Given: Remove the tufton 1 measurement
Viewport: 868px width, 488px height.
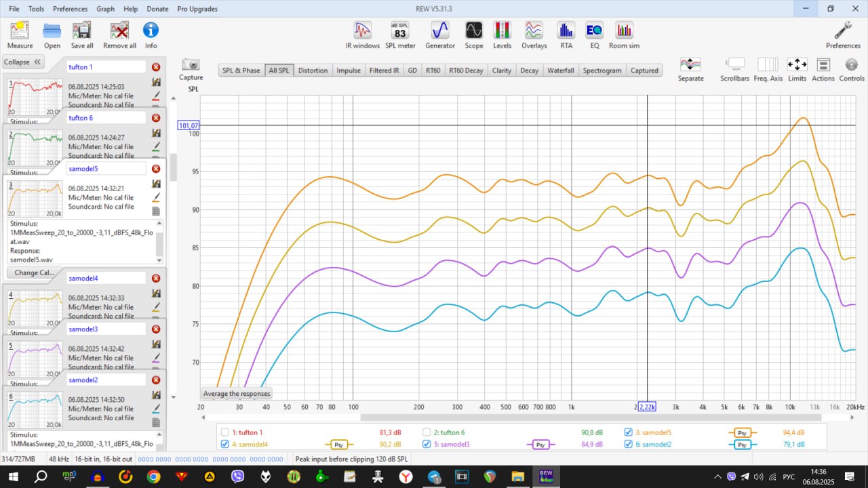Looking at the screenshot, I should pos(156,67).
